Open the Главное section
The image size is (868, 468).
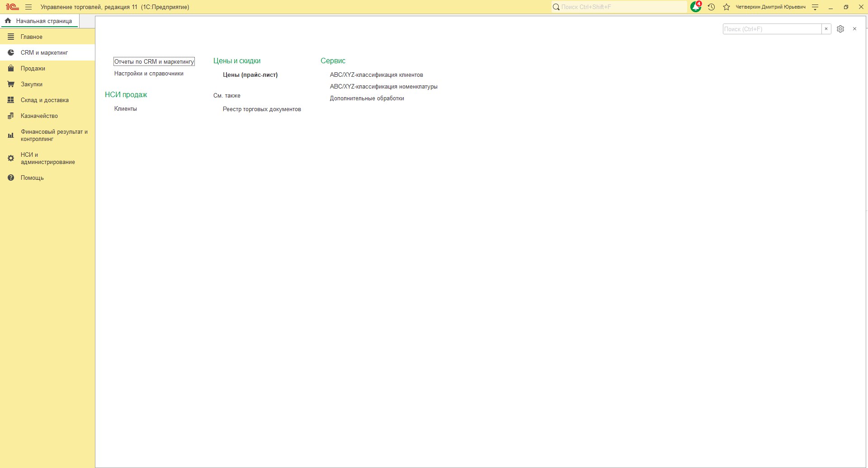(x=47, y=37)
